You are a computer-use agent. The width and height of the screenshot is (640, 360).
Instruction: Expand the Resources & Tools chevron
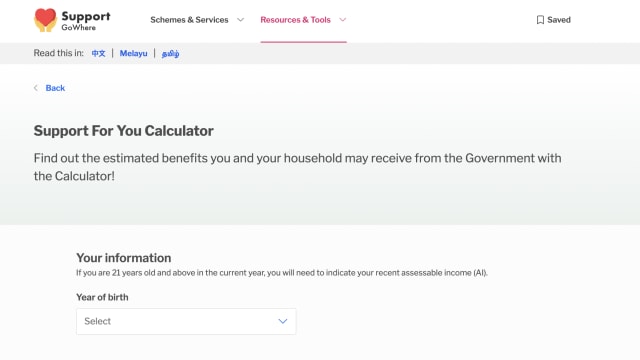[x=342, y=20]
